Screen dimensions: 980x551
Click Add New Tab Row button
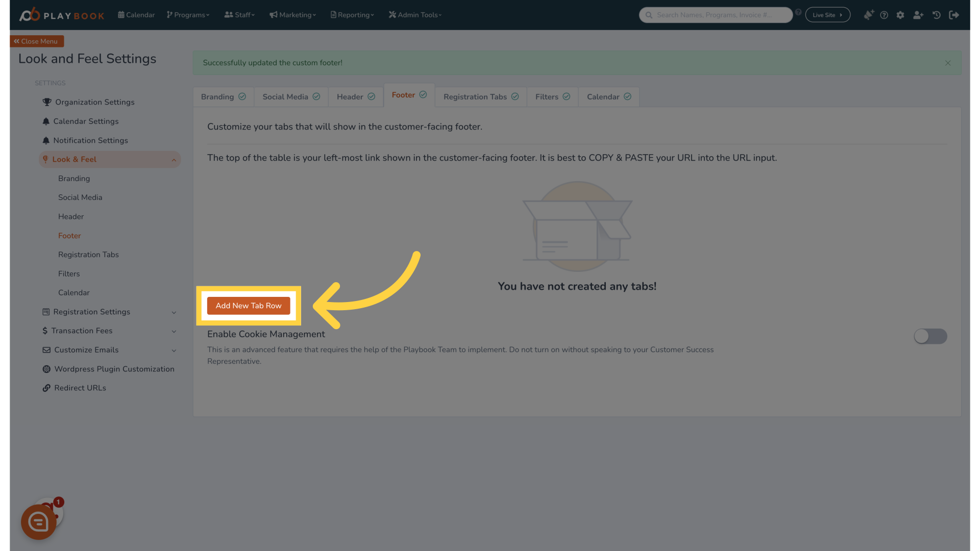pos(249,306)
